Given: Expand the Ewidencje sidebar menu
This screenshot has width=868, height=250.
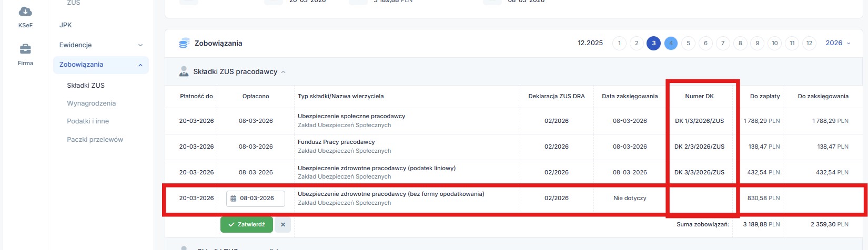Looking at the screenshot, I should tap(140, 45).
